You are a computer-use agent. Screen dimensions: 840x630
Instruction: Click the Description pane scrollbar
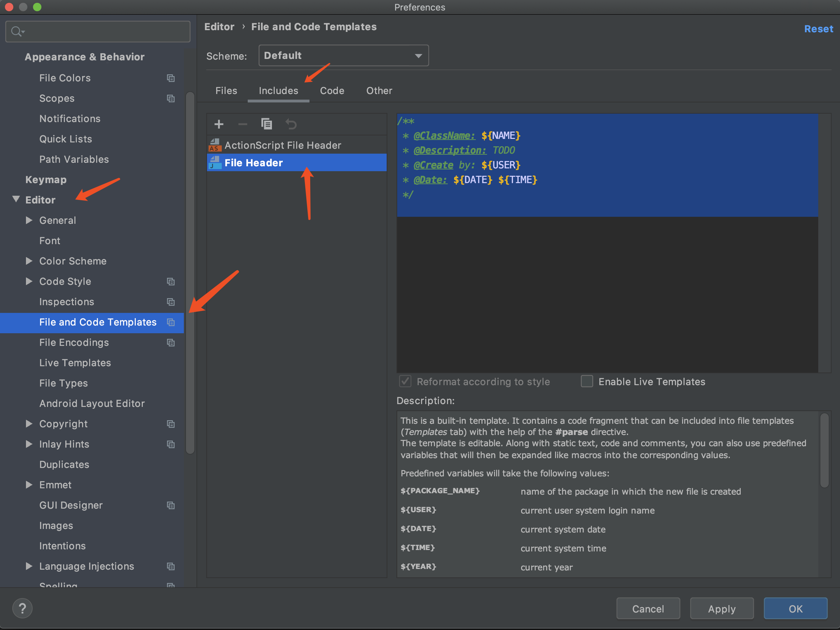pos(824,450)
